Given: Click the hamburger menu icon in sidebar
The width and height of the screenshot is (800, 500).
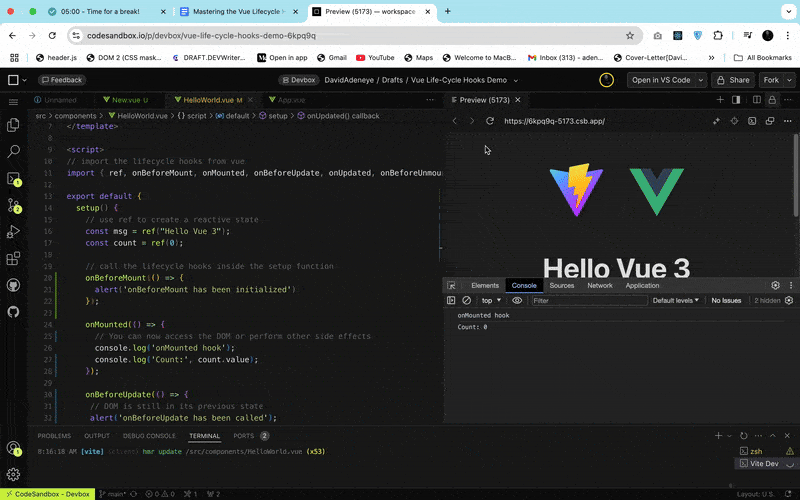Looking at the screenshot, I should point(13,102).
